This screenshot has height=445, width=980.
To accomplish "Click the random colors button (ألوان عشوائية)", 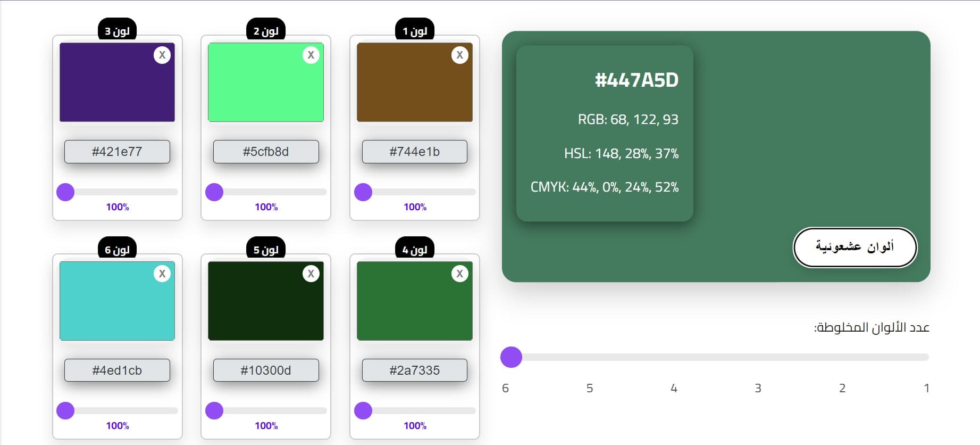I will 855,248.
